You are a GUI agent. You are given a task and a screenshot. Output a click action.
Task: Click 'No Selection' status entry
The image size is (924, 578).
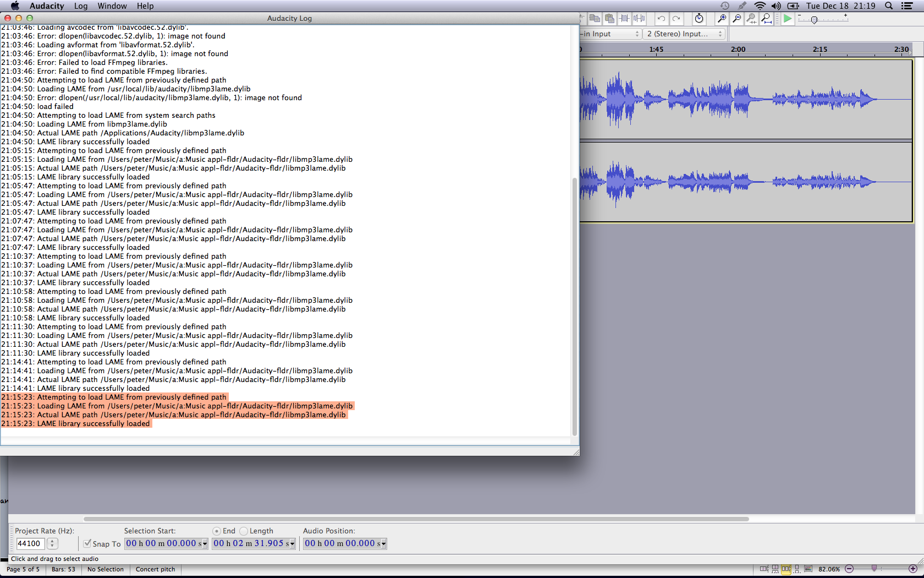click(x=106, y=569)
